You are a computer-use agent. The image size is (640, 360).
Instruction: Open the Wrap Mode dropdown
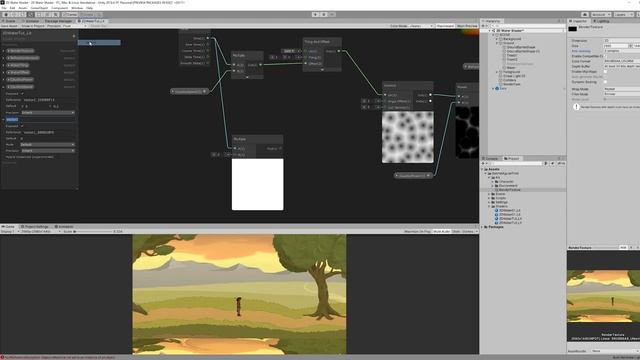622,89
